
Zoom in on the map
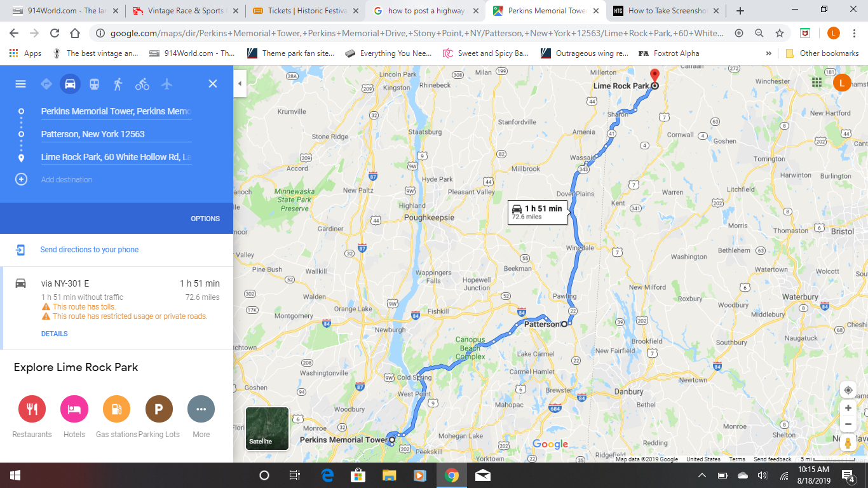[848, 408]
